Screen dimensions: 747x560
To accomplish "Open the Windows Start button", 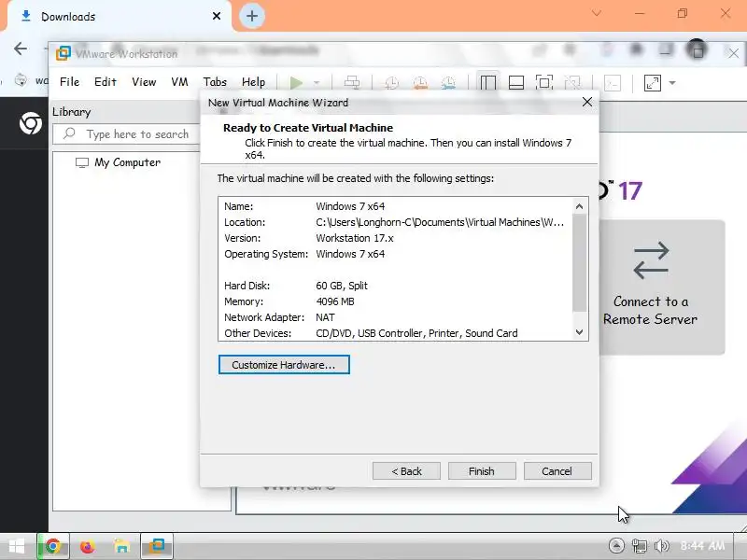I will coord(17,546).
